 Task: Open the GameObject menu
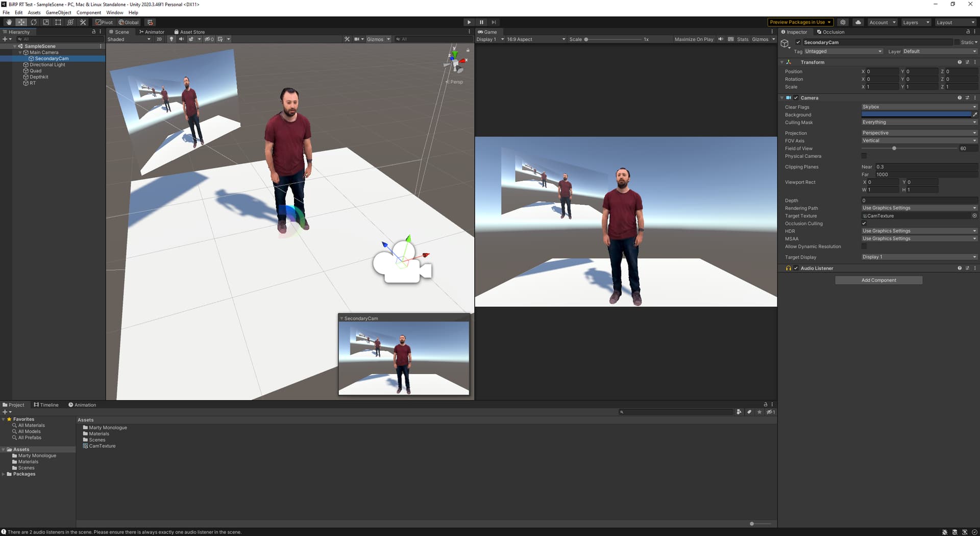tap(58, 13)
